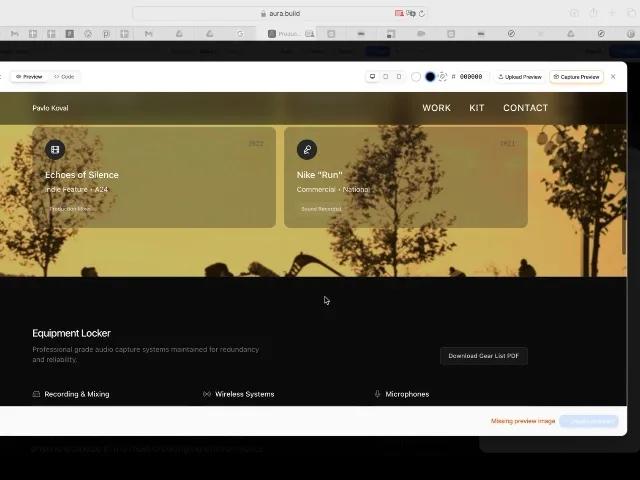Click the Safari address bar aura.build
This screenshot has height=480, width=640.
tap(281, 13)
